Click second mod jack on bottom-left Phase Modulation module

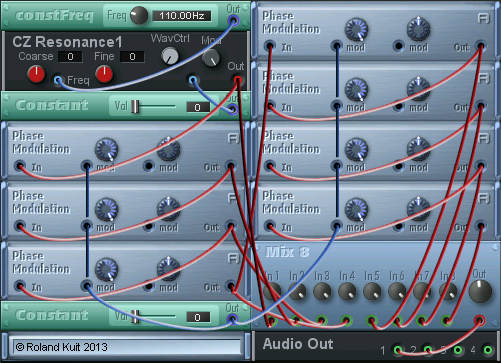[149, 286]
